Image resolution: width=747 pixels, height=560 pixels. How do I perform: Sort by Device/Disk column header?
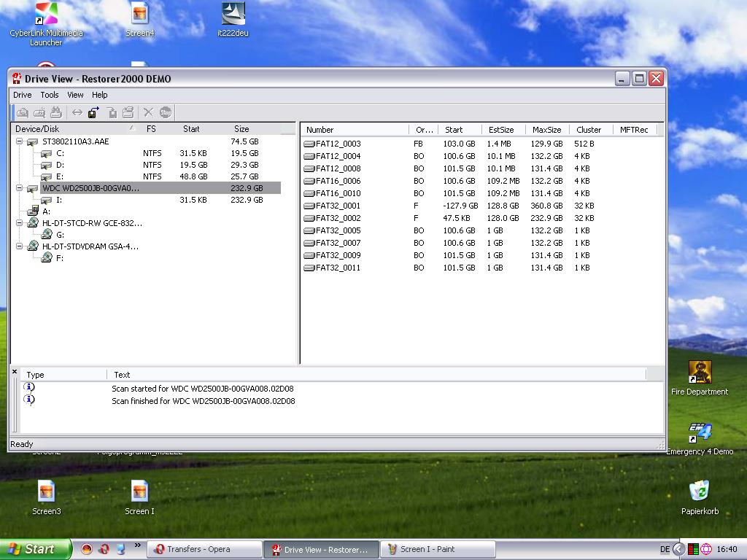75,129
